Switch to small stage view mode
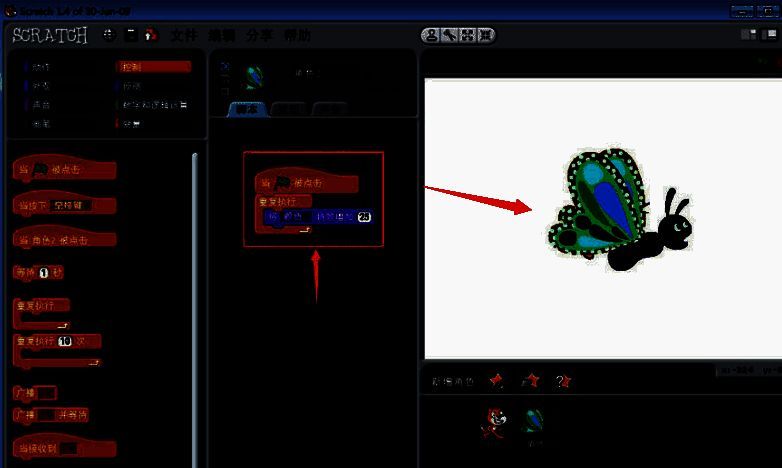 [x=748, y=36]
